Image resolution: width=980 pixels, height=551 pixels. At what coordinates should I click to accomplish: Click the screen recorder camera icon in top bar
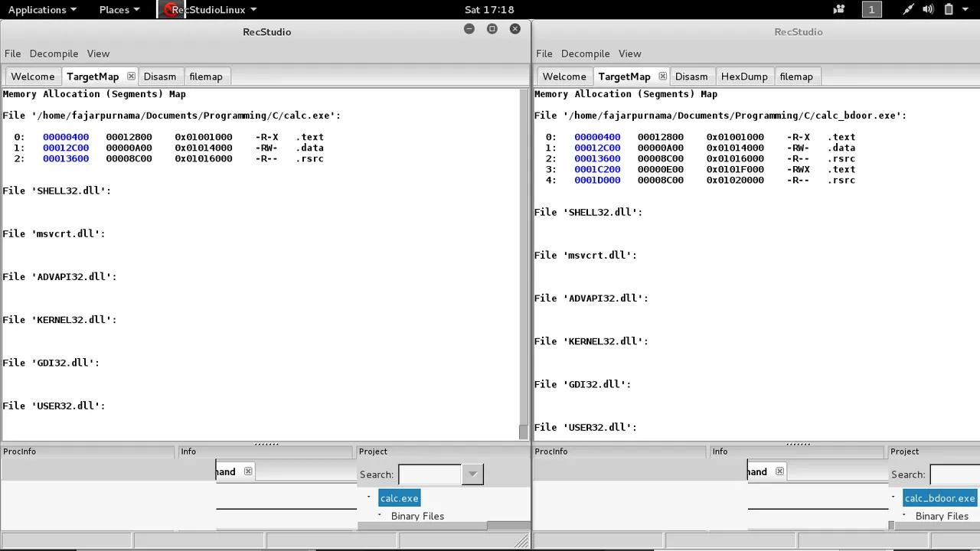point(839,9)
